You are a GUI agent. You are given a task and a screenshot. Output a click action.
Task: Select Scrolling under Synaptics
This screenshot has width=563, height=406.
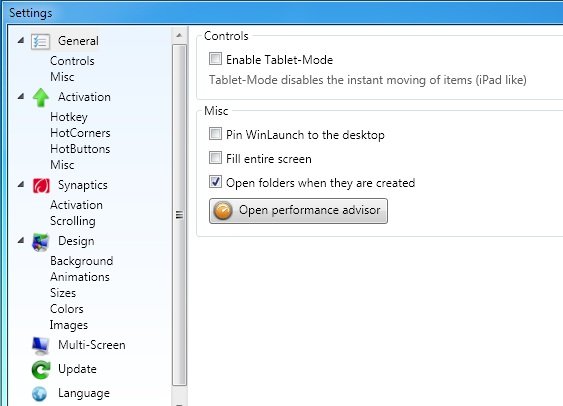73,221
